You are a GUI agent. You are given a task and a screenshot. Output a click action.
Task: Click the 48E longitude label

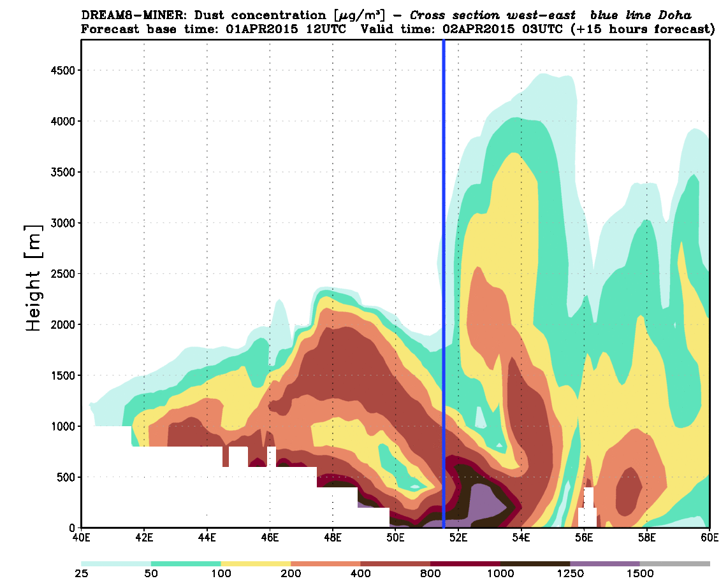332,538
